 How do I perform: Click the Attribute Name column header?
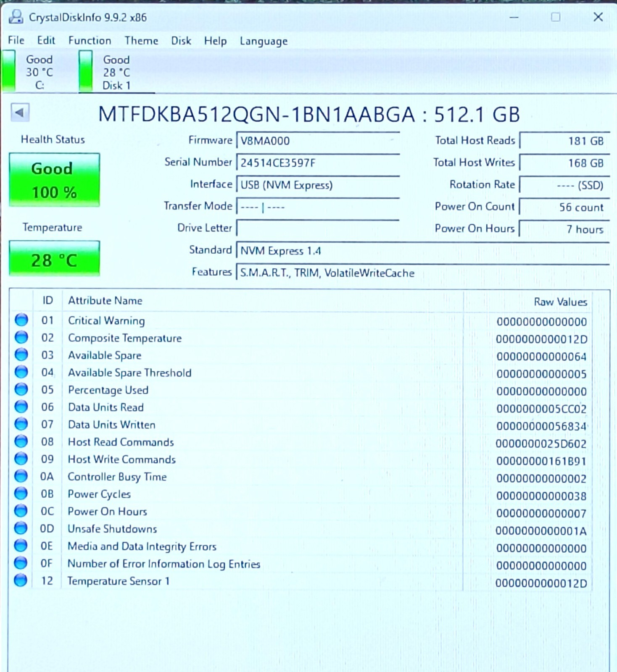click(263, 301)
